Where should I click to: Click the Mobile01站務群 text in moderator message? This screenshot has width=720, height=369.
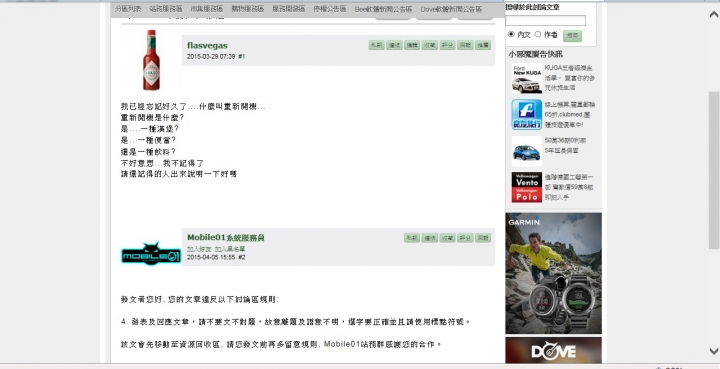tap(351, 344)
